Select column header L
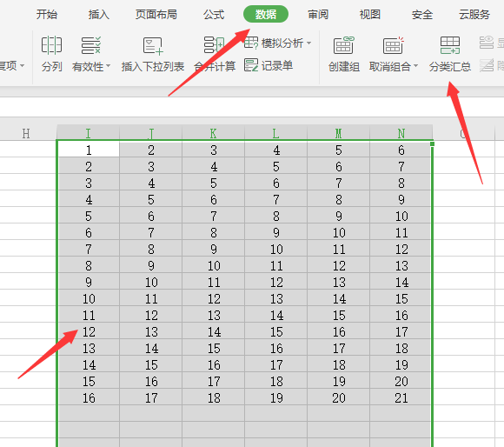The width and height of the screenshot is (504, 447). click(x=275, y=133)
